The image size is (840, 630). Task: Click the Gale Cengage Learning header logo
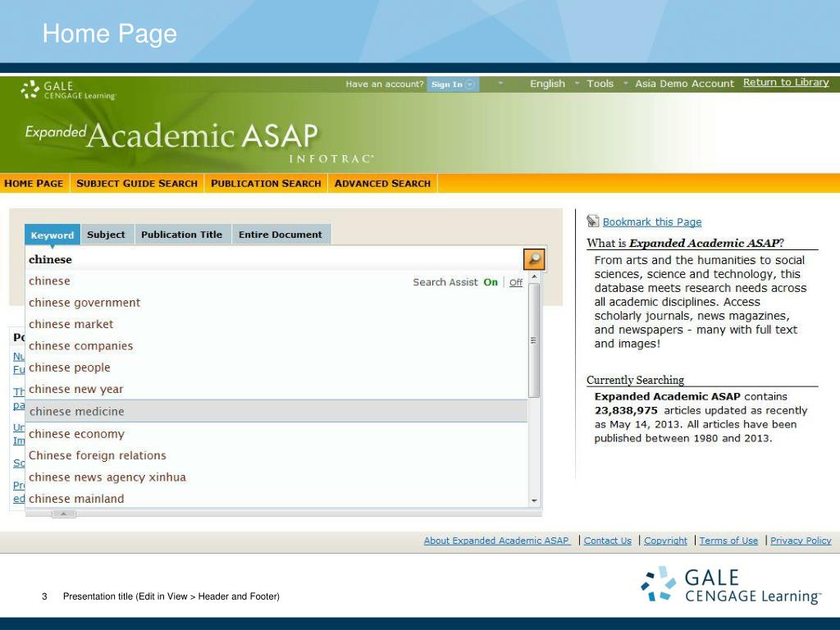click(x=68, y=90)
